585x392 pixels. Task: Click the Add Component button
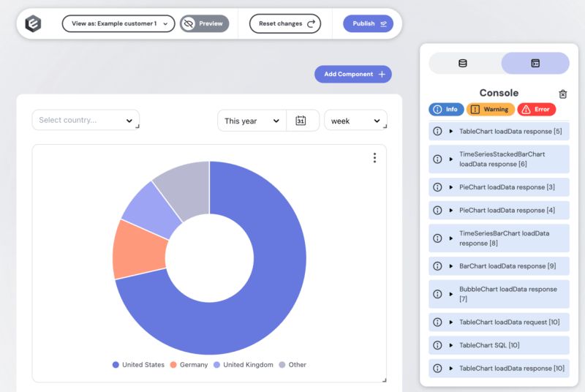pos(353,74)
